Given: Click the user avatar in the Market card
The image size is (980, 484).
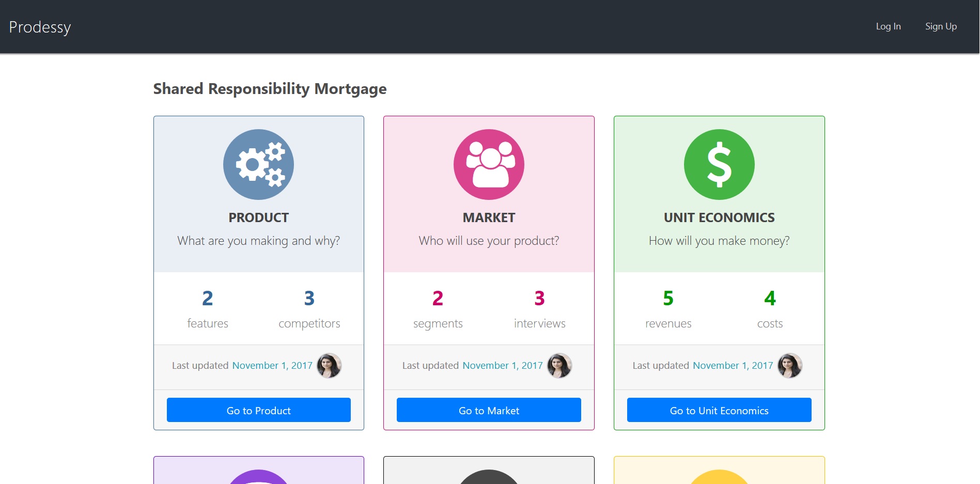Looking at the screenshot, I should (x=559, y=366).
